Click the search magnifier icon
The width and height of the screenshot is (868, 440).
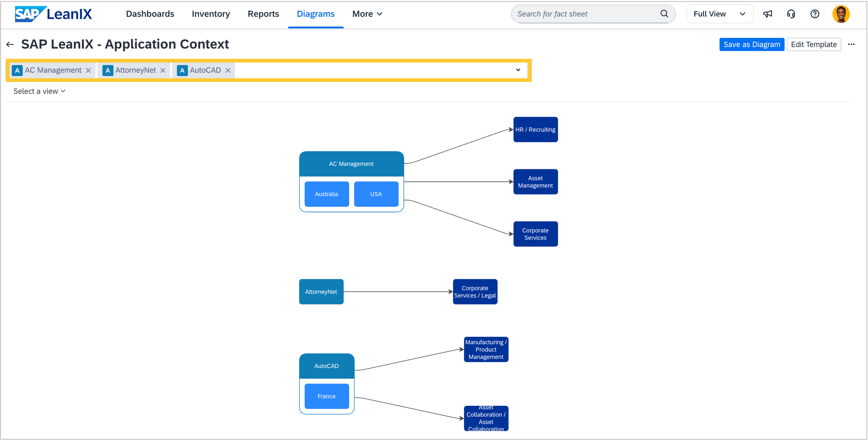pos(664,14)
